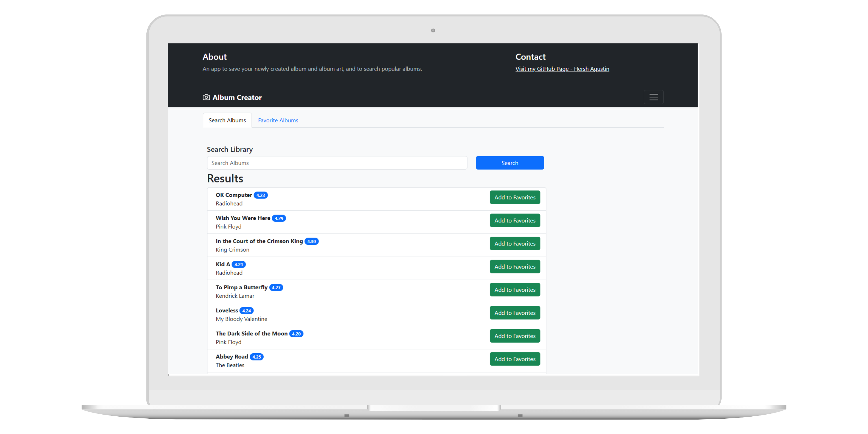Click the camera icon beside Album Creator
The width and height of the screenshot is (868, 434).
(x=206, y=98)
